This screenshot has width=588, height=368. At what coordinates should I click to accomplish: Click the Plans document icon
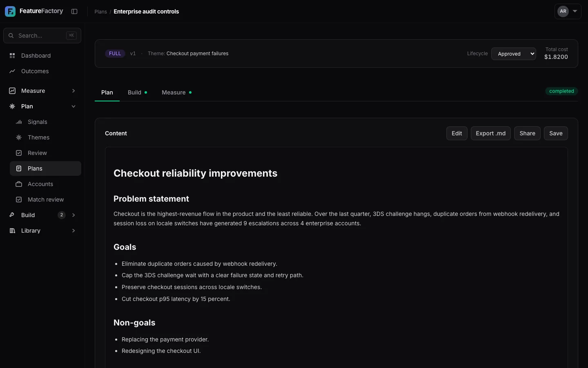tap(19, 168)
